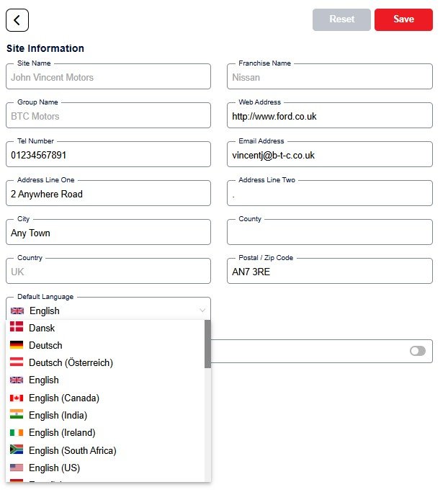The image size is (448, 500).
Task: Click the Irish flag icon
Action: pyautogui.click(x=17, y=432)
